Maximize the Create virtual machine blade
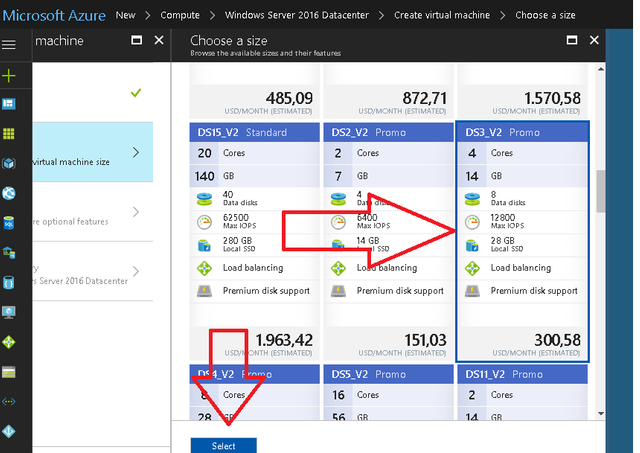The width and height of the screenshot is (640, 453). 136,40
